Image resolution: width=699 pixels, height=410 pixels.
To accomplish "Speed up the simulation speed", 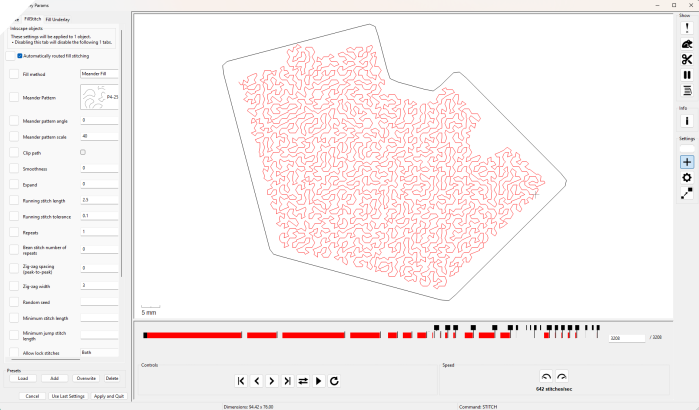I will [x=562, y=377].
